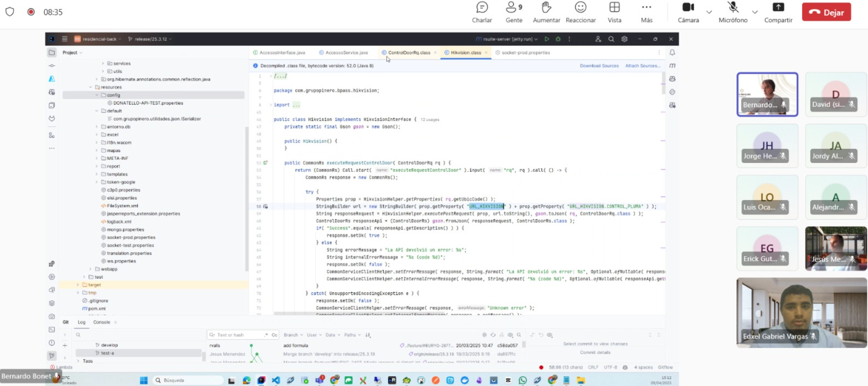
Task: Open the Más options menu
Action: tap(647, 13)
